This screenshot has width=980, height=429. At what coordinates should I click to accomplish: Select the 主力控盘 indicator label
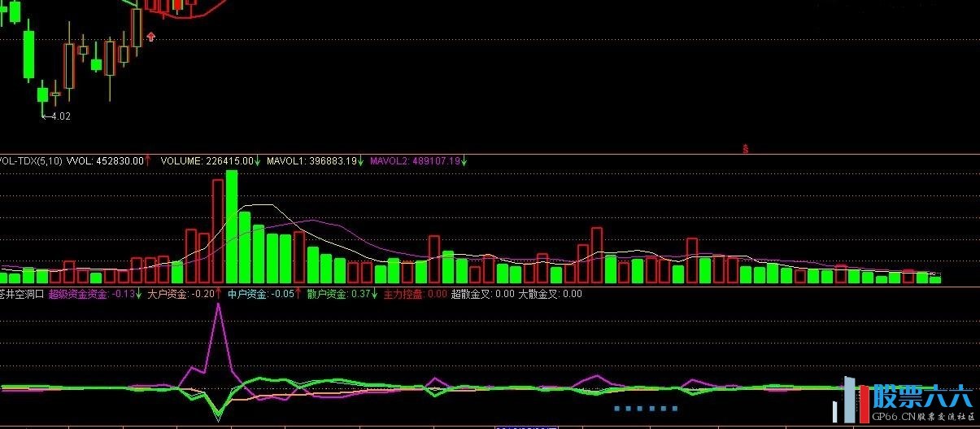pyautogui.click(x=403, y=294)
